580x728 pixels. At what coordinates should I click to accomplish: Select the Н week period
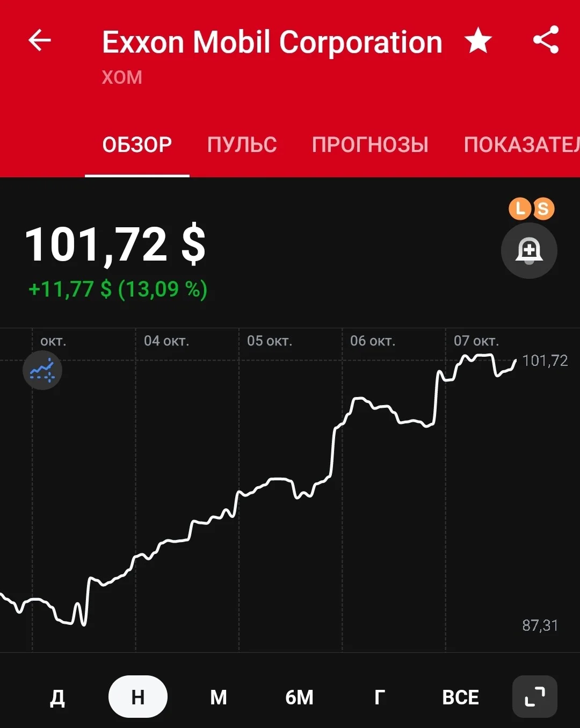pos(138,697)
